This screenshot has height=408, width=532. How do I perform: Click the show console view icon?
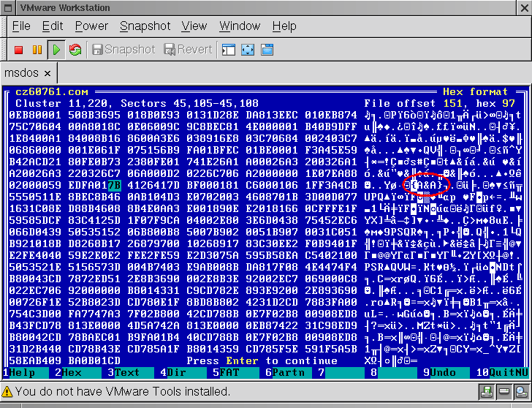click(x=228, y=50)
